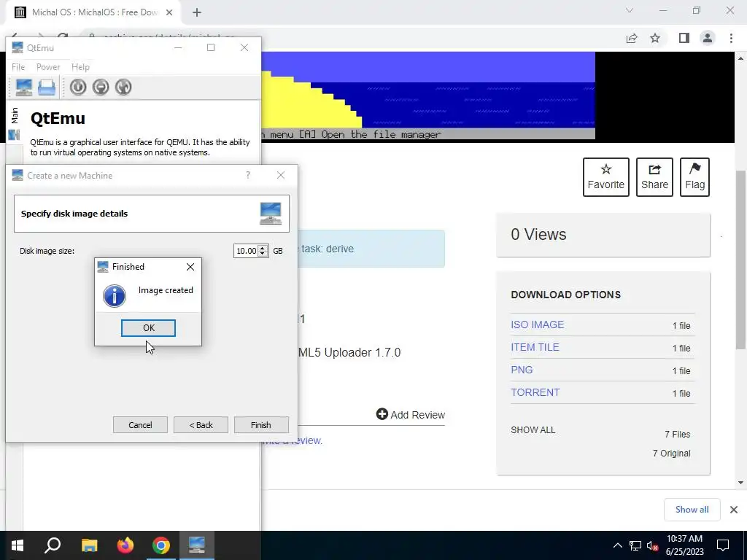
Task: Open the QtEmu Power menu
Action: (48, 67)
